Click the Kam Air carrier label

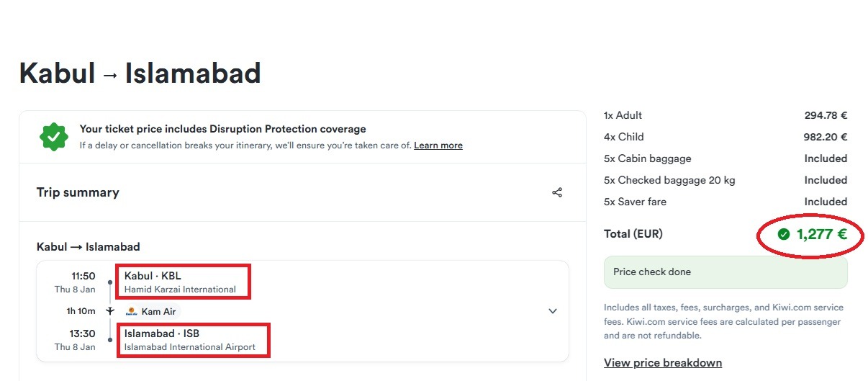point(158,312)
